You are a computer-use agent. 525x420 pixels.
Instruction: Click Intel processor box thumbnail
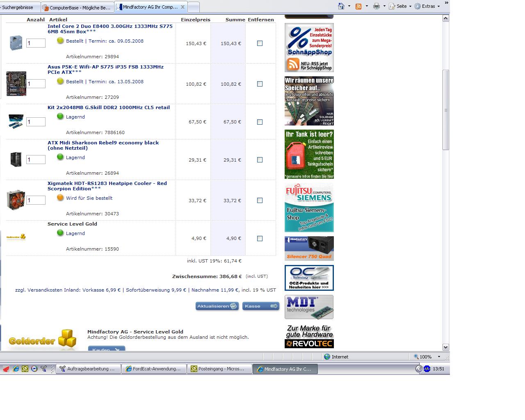(x=16, y=43)
